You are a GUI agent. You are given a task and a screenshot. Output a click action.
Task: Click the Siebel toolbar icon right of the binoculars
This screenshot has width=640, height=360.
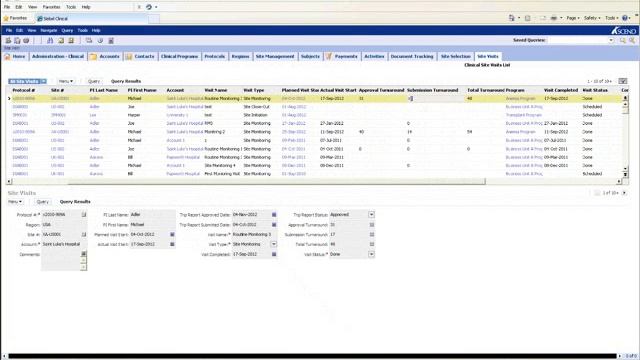tap(61, 40)
